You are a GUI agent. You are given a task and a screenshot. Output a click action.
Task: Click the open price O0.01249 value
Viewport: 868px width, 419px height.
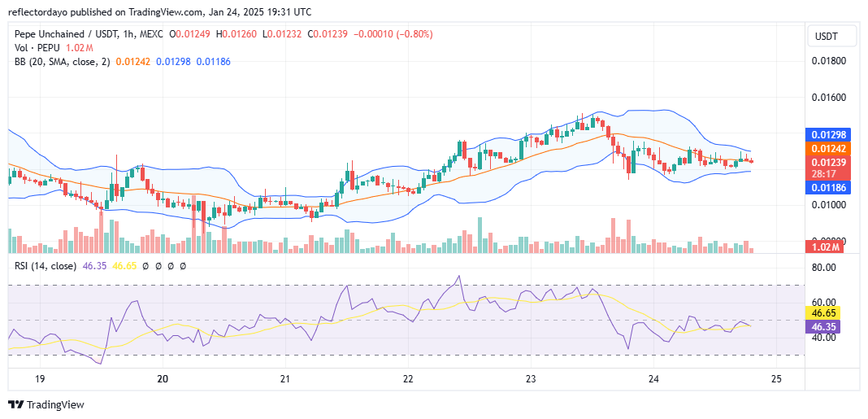(192, 34)
